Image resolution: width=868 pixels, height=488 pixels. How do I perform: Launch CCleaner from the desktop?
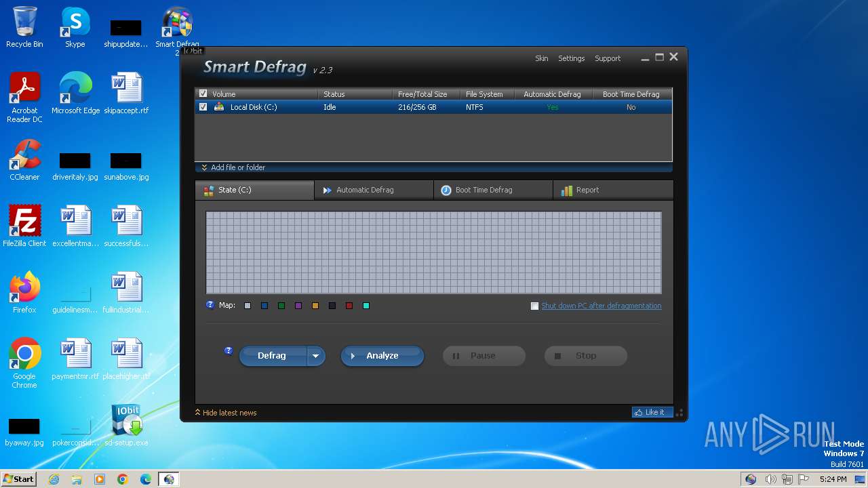24,160
